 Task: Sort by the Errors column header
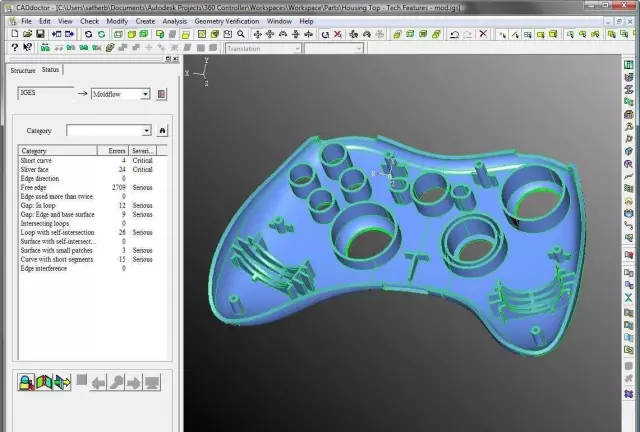coord(113,151)
